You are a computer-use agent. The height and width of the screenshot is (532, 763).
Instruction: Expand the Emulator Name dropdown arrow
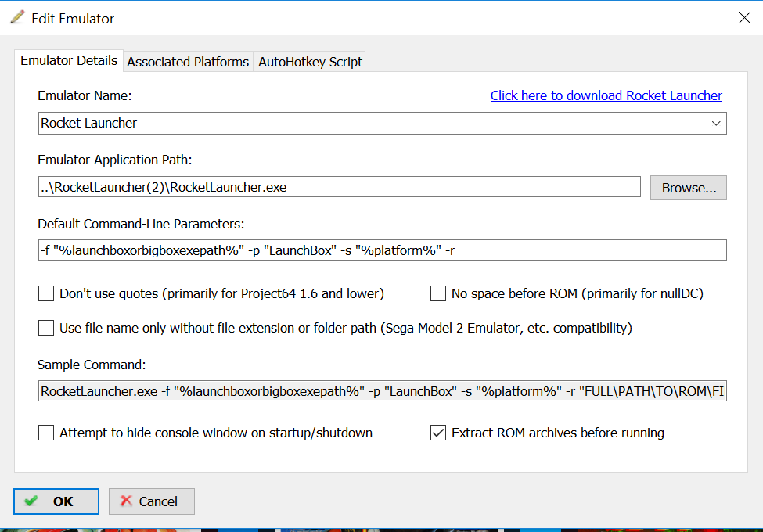716,124
